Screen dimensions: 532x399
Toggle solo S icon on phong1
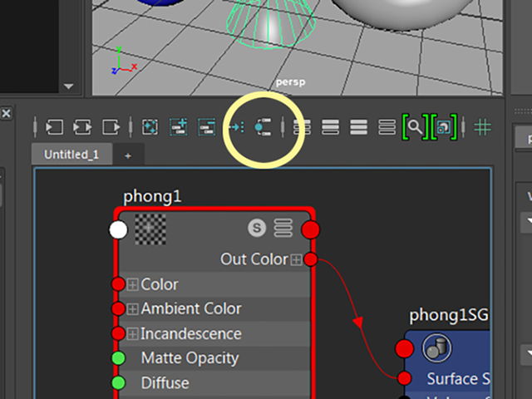tap(257, 228)
